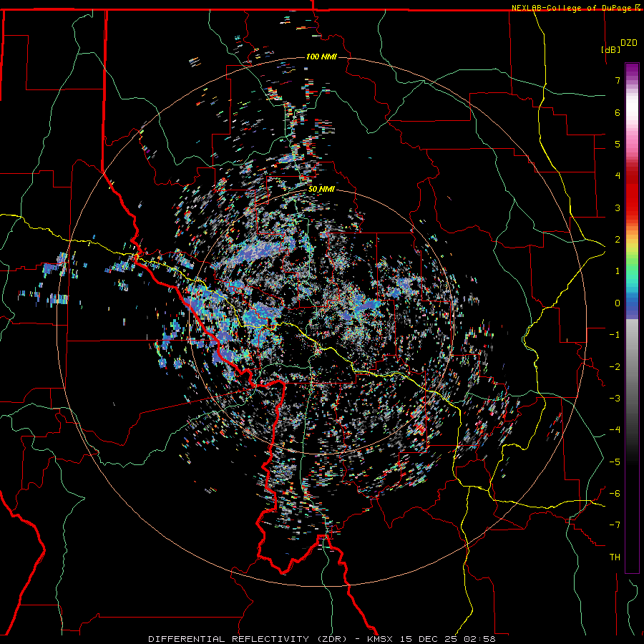Click the "15 DEC 25" date in the caption
Viewport: 644px width, 644px height.
(x=429, y=639)
